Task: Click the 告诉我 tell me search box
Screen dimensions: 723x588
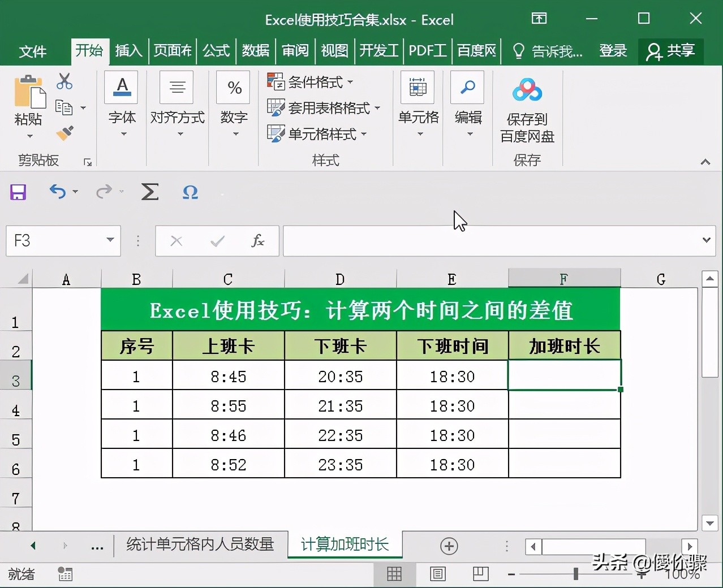Action: [x=547, y=51]
